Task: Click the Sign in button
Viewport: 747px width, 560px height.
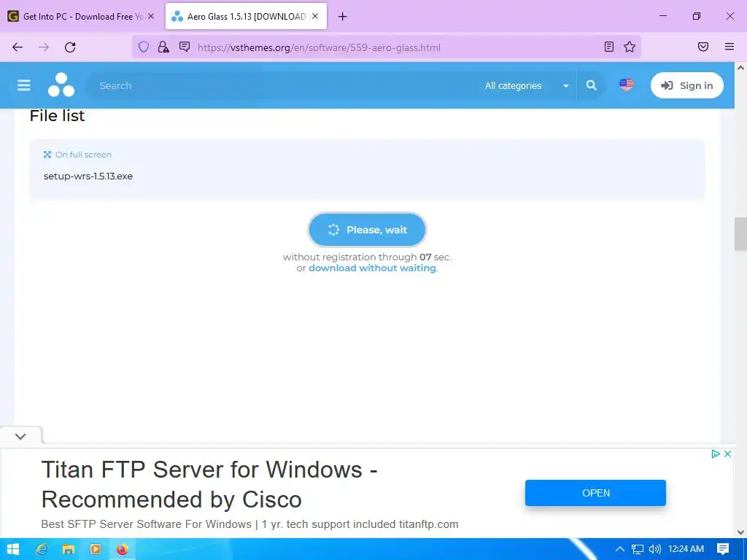Action: point(687,85)
